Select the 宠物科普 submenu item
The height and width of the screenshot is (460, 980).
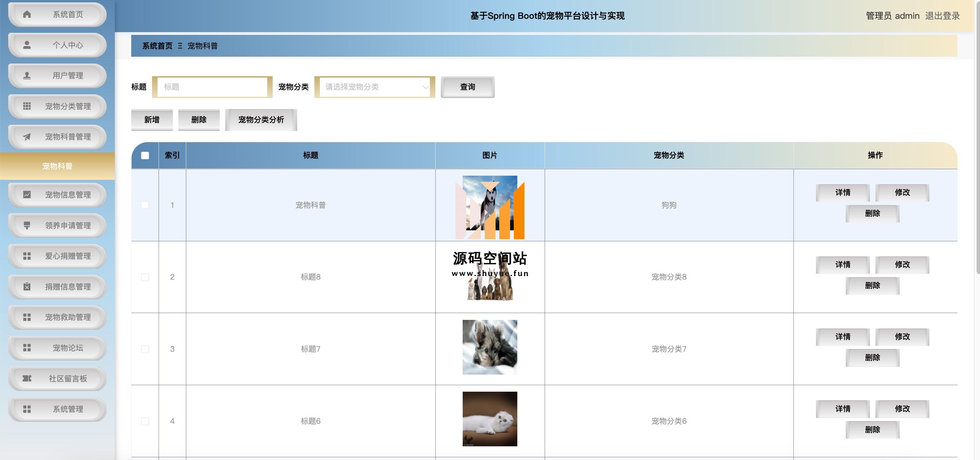(x=57, y=166)
